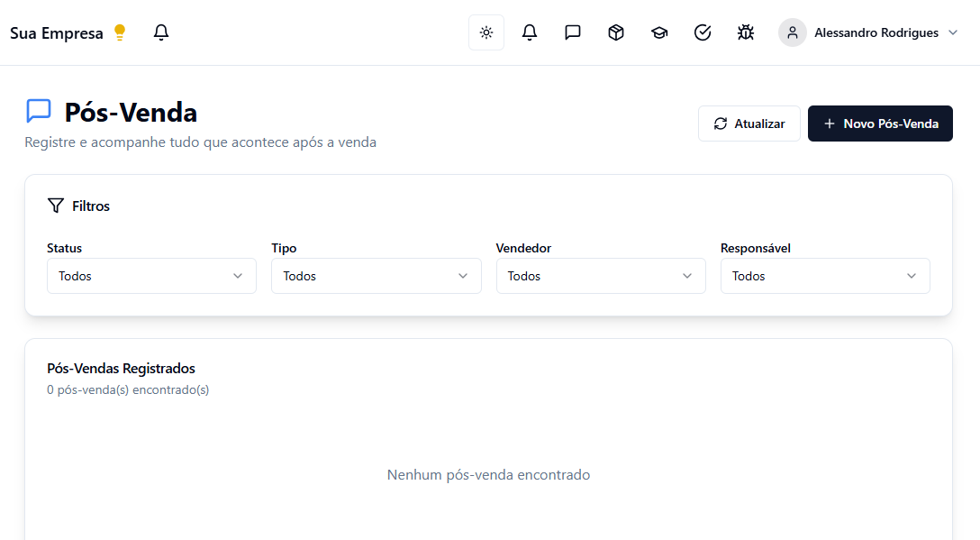The image size is (980, 540).
Task: Click the bug report icon
Action: tap(746, 32)
